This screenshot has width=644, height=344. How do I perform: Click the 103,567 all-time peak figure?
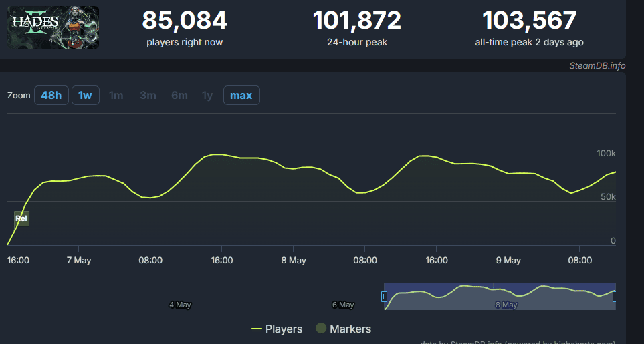[x=529, y=21]
